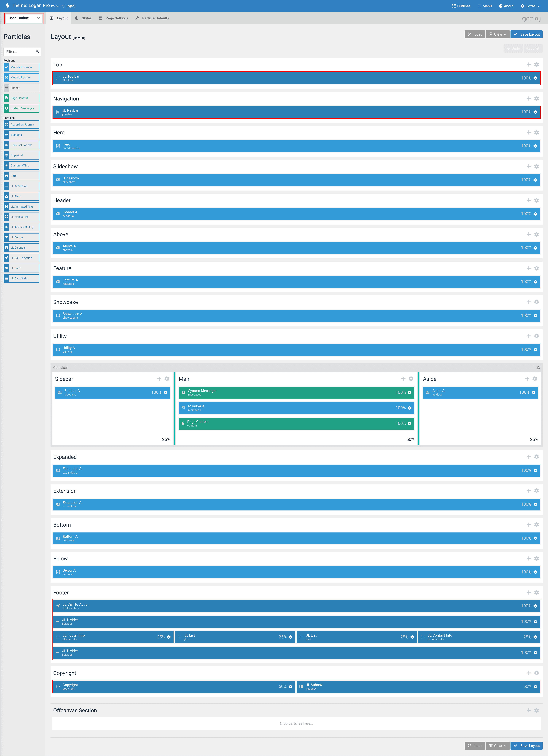Viewport: 548px width, 756px height.
Task: Switch to the Layout tab
Action: (x=59, y=18)
